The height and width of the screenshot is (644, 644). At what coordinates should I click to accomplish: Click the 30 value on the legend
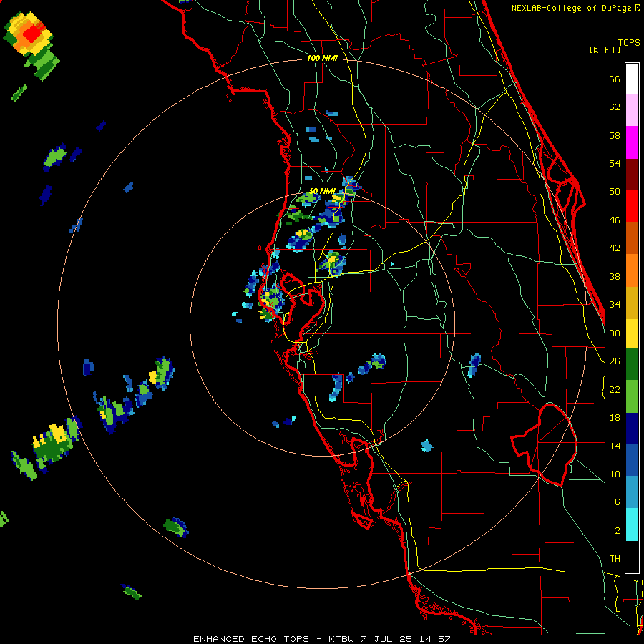pyautogui.click(x=615, y=333)
